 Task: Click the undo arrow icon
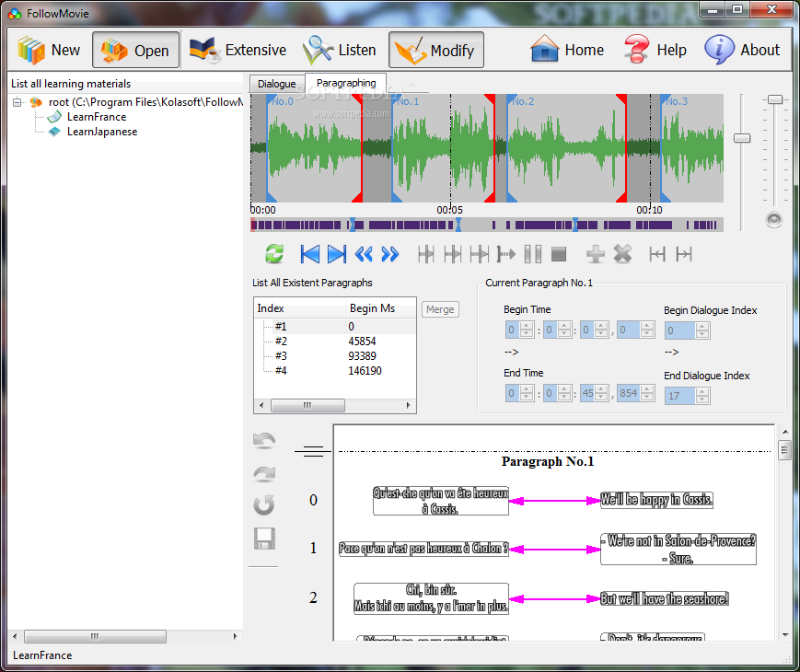[264, 440]
